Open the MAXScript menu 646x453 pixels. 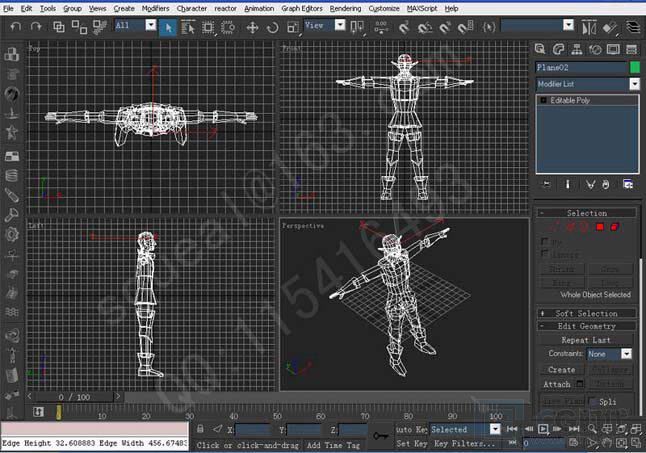[422, 8]
